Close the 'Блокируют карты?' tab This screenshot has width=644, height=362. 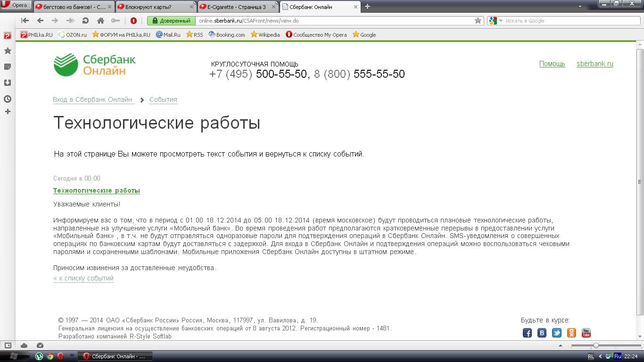click(191, 7)
